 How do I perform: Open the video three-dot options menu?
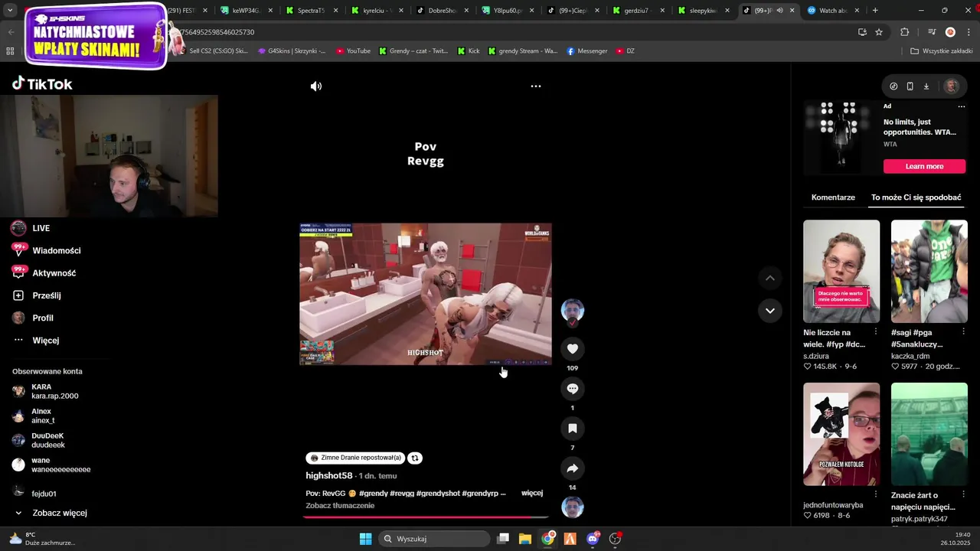pos(536,86)
